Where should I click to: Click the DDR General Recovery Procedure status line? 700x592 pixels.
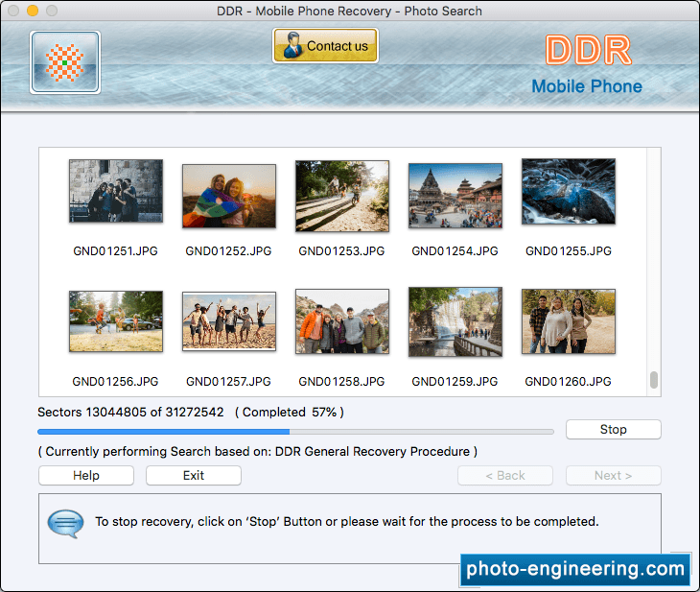(x=258, y=452)
